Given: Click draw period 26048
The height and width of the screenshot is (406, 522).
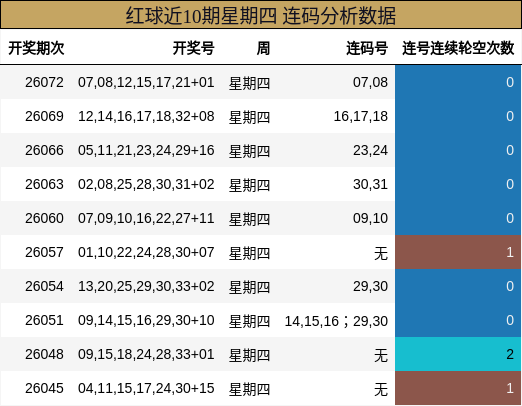Looking at the screenshot, I should pyautogui.click(x=44, y=354).
